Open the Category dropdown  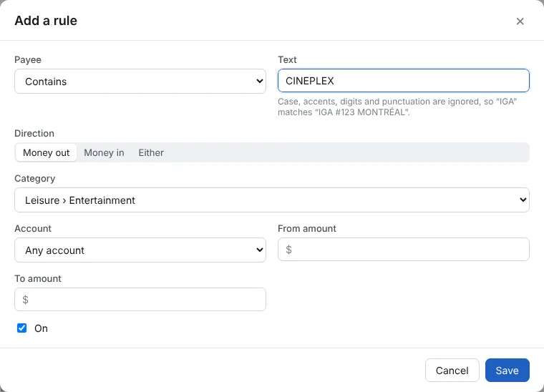click(x=272, y=200)
